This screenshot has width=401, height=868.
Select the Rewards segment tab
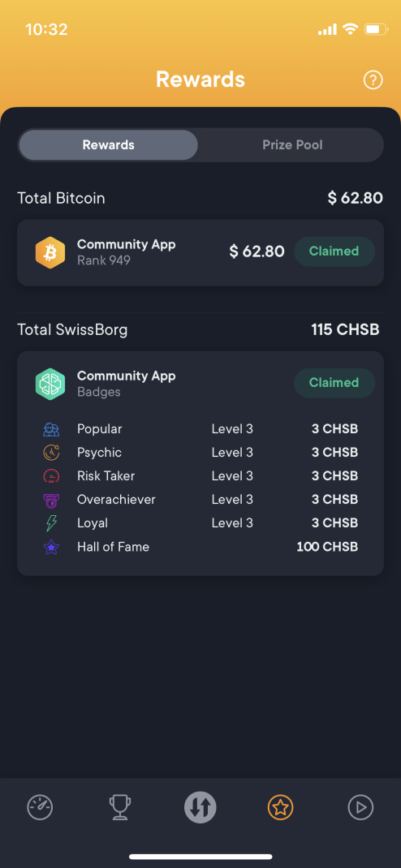[x=109, y=145]
